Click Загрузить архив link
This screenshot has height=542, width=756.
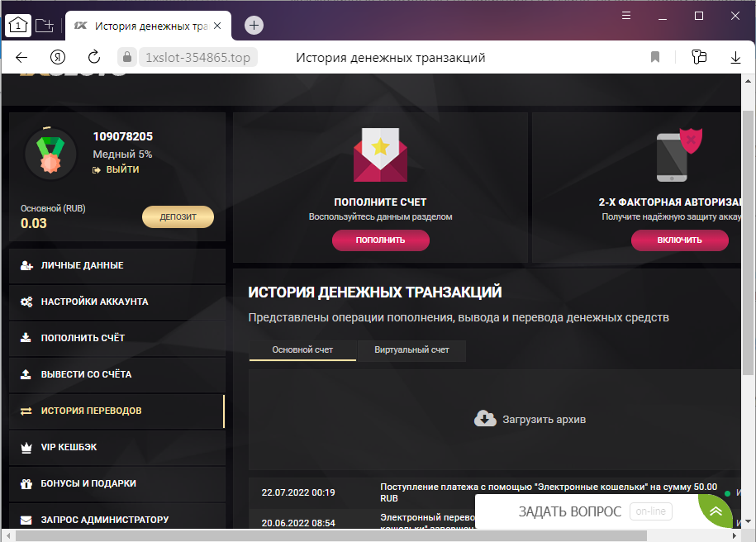coord(544,420)
